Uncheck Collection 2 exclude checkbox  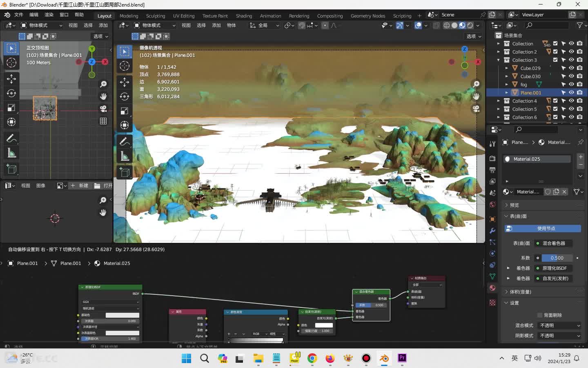pyautogui.click(x=555, y=52)
